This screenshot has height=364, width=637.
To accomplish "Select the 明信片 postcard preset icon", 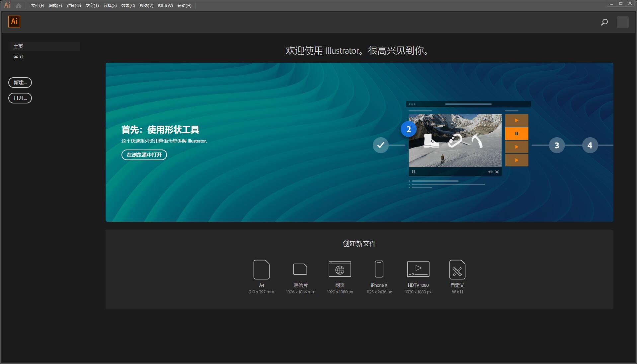I will point(300,269).
